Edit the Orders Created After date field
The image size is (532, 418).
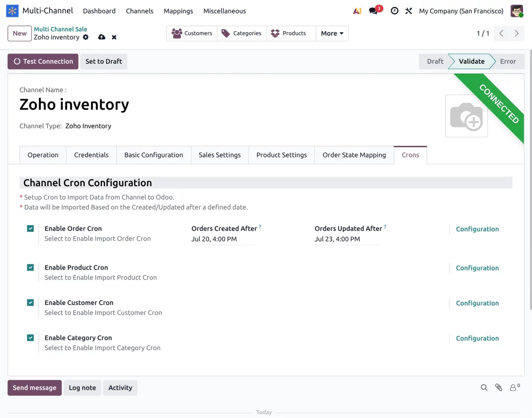tap(224, 239)
